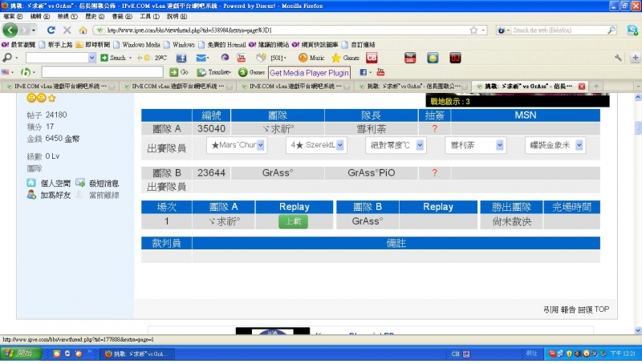The image size is (642, 364).
Task: Open the Music toolbar button
Action: [x=311, y=58]
